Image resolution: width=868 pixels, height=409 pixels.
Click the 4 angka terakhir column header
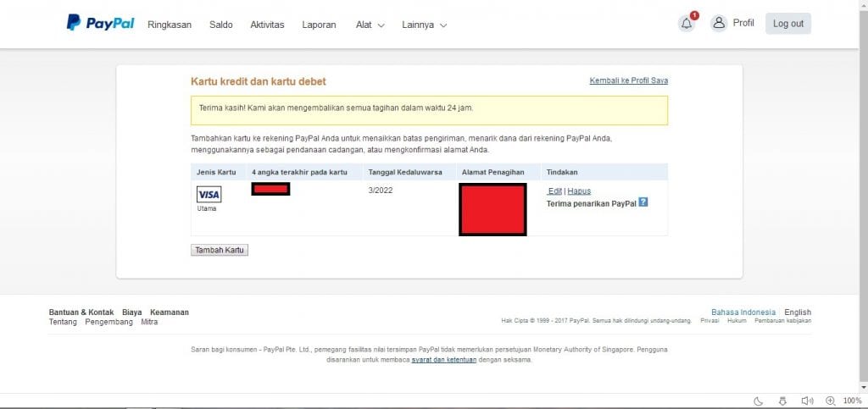click(299, 173)
